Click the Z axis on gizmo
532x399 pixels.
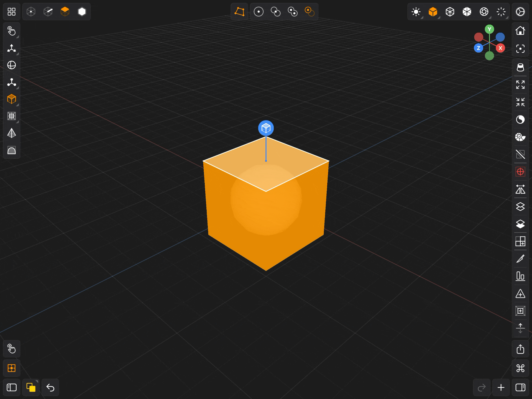(x=479, y=48)
